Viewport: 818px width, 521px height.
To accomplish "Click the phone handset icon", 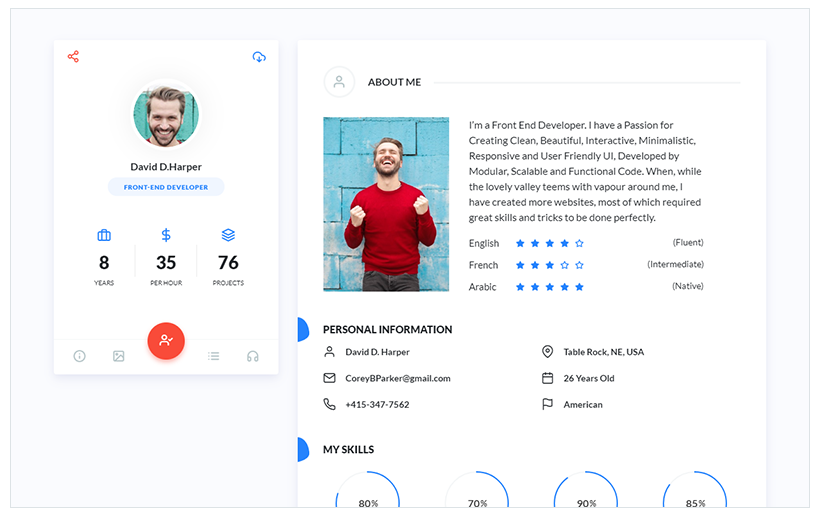I will [x=329, y=404].
